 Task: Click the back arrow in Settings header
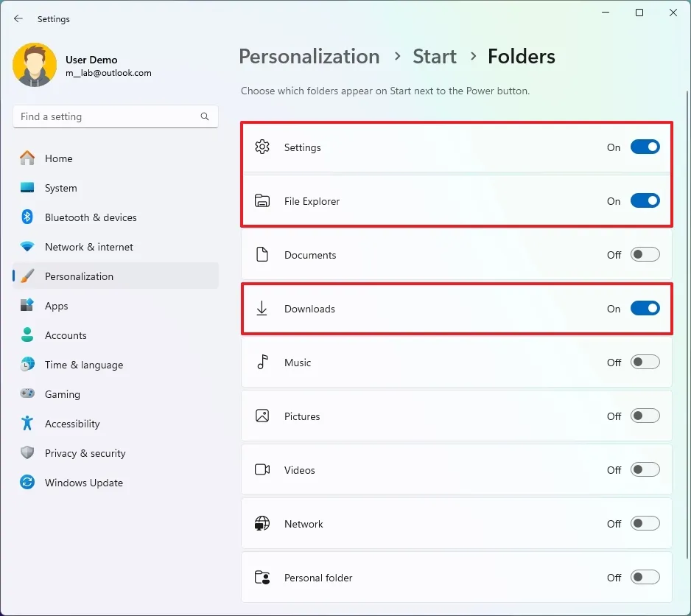[18, 19]
